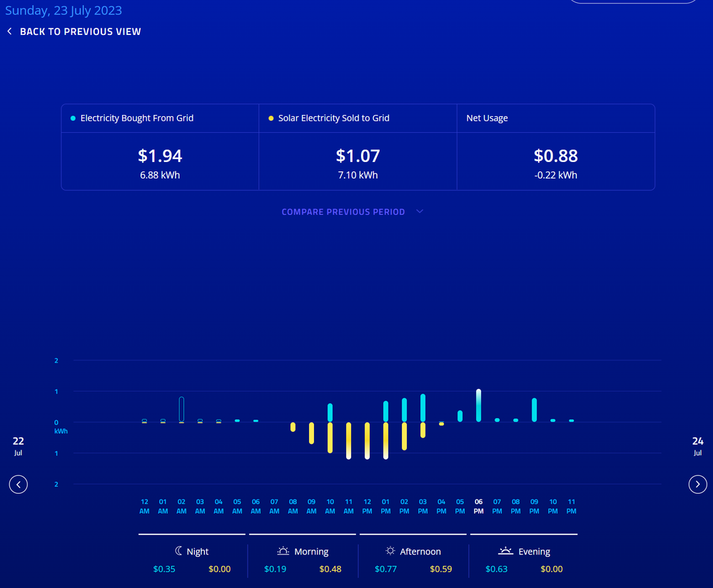This screenshot has width=713, height=588.
Task: Click the Afternoon sun icon
Action: coord(390,551)
